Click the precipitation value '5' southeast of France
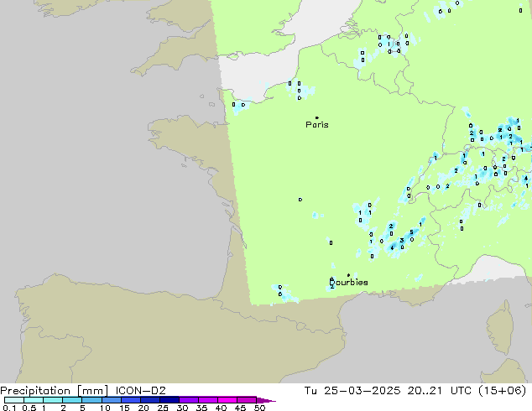This screenshot has width=532, height=411. (x=411, y=232)
